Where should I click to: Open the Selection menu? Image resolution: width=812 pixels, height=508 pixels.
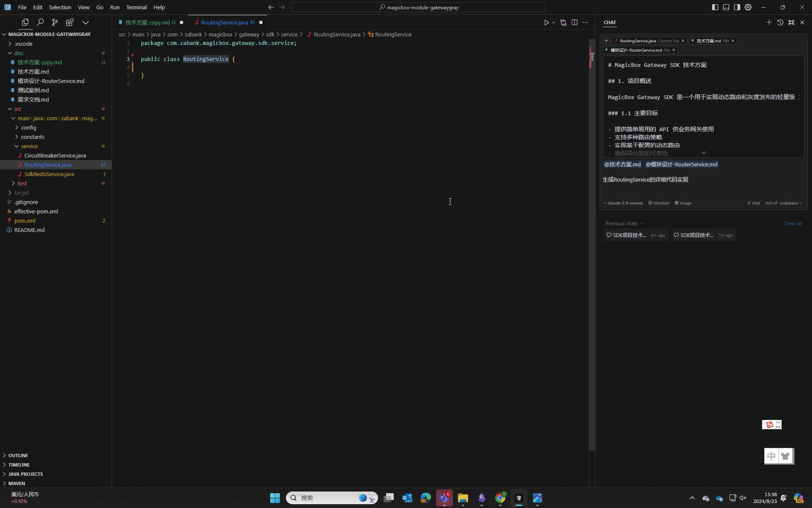tap(60, 7)
